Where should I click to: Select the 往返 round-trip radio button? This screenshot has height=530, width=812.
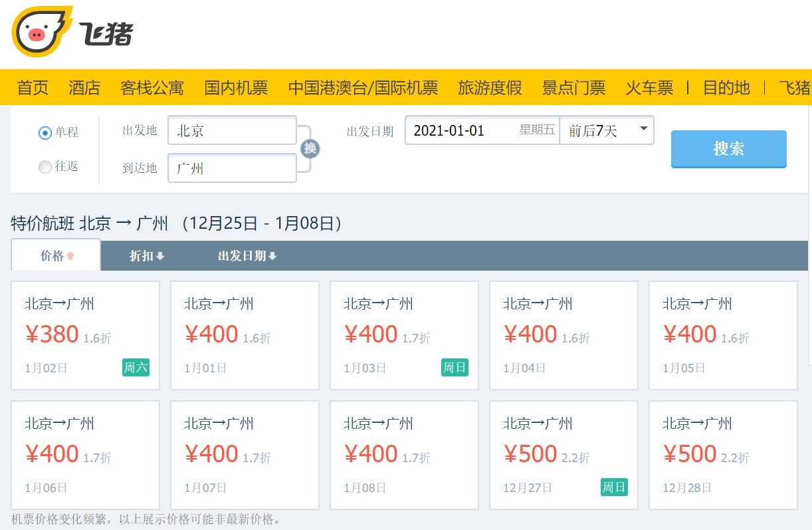pyautogui.click(x=45, y=167)
